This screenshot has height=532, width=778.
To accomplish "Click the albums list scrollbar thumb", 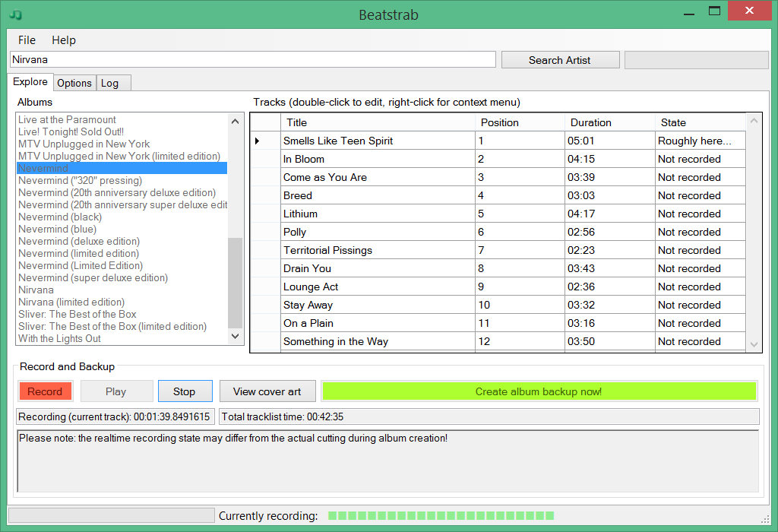I will click(236, 283).
